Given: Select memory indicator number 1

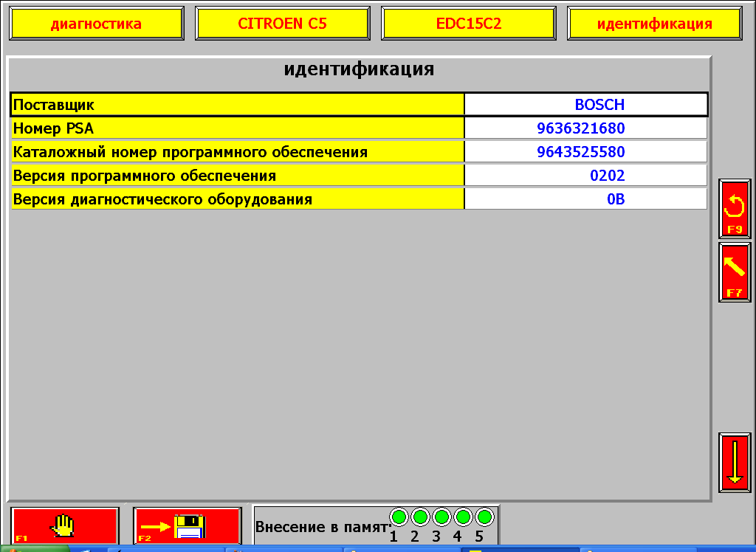Looking at the screenshot, I should click(399, 517).
